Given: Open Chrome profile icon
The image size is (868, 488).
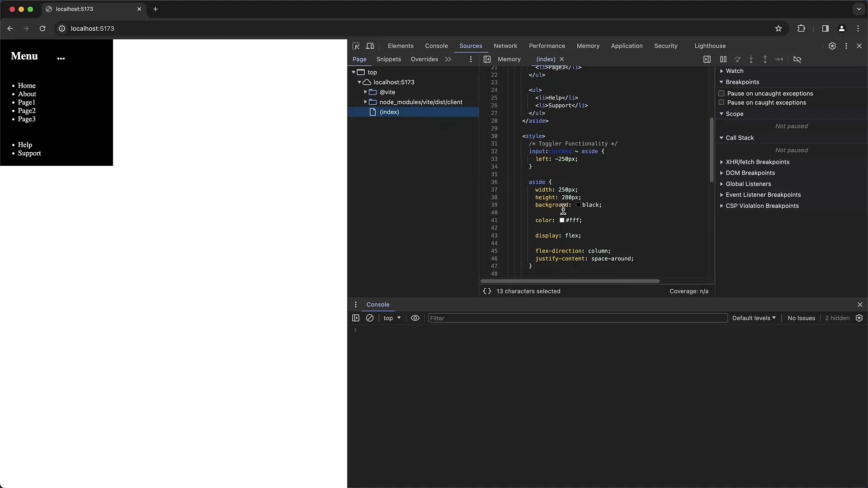Looking at the screenshot, I should 842,28.
